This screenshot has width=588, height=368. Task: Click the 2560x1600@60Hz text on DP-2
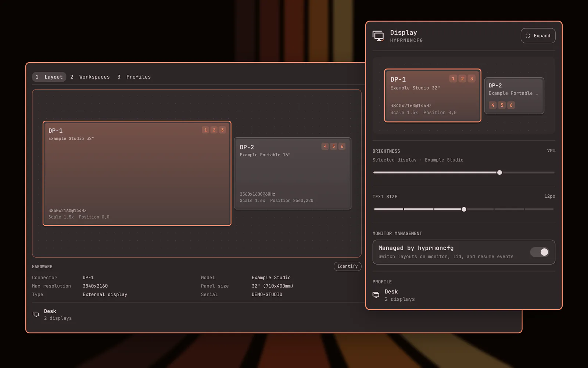coord(257,194)
